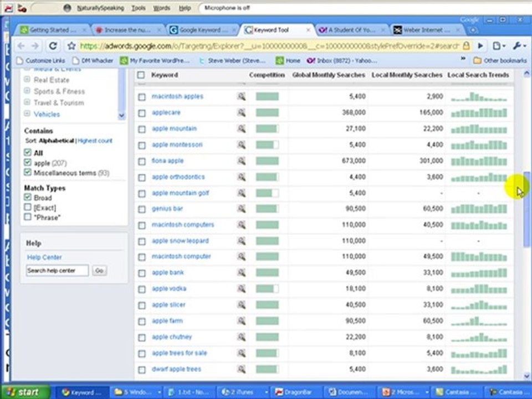Switch to Google Keyword tab
This screenshot has width=532, height=399.
point(203,30)
